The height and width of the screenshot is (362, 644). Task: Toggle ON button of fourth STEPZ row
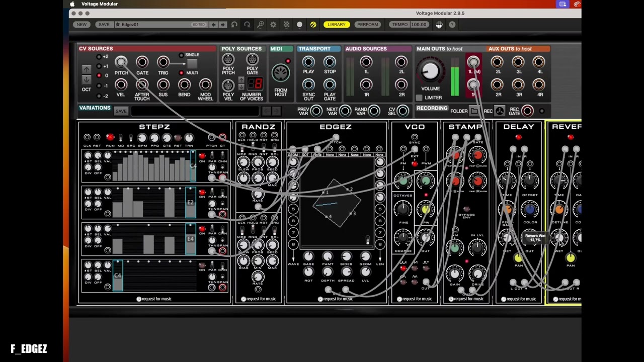pos(202,265)
